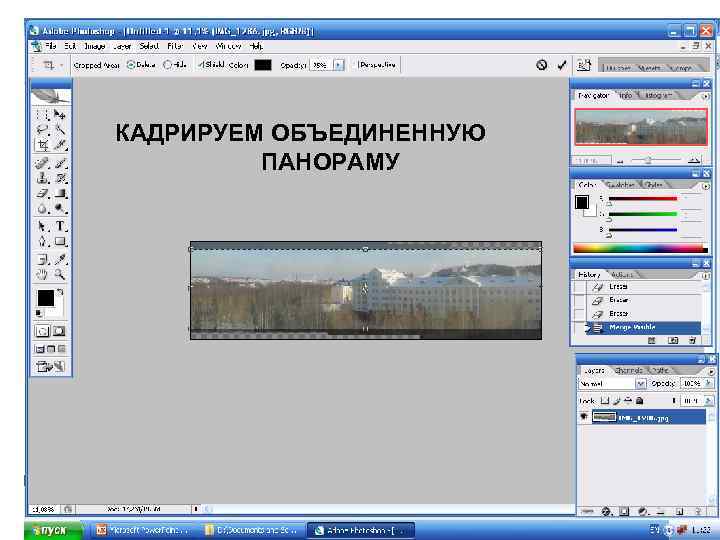
Task: Select the History Brush tool
Action: [x=60, y=178]
